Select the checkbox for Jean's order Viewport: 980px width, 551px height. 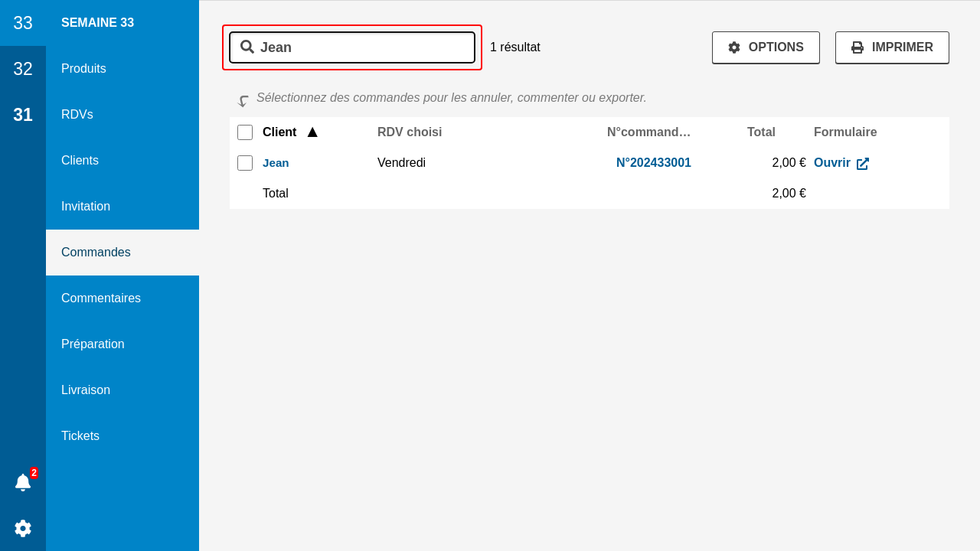(245, 163)
